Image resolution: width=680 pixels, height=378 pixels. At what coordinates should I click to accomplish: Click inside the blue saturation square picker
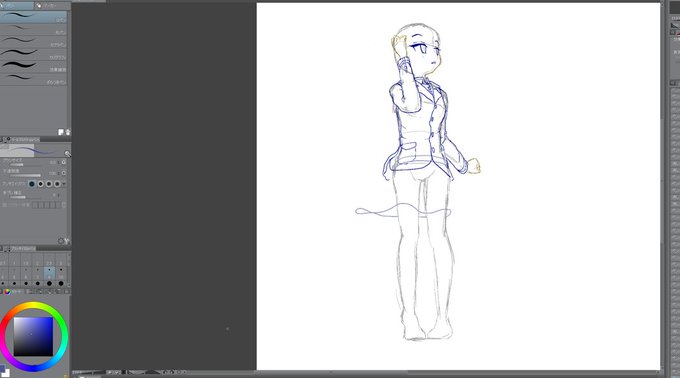33,336
